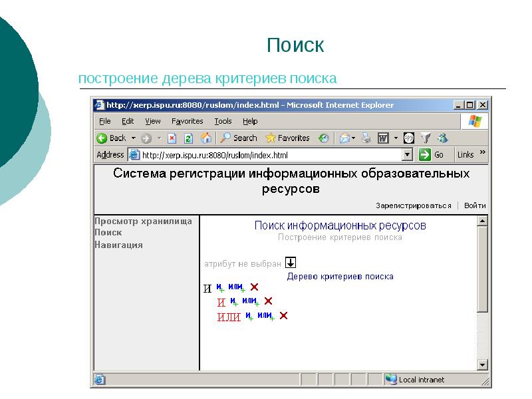Add ИЛИ child to root И node

pyautogui.click(x=236, y=287)
